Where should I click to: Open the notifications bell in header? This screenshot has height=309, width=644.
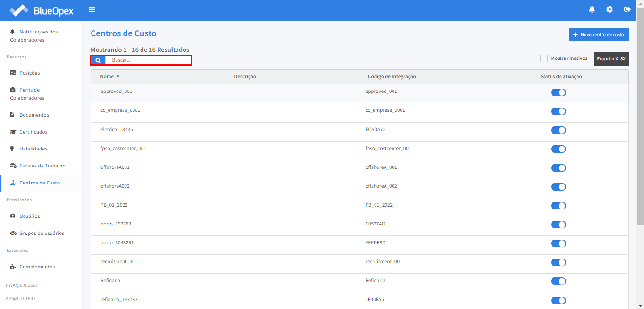tap(592, 9)
